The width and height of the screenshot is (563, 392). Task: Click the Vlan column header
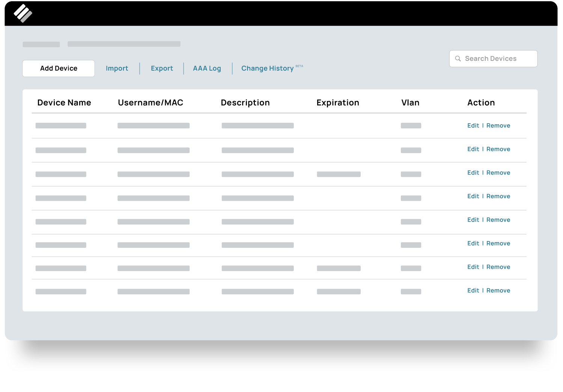[410, 103]
